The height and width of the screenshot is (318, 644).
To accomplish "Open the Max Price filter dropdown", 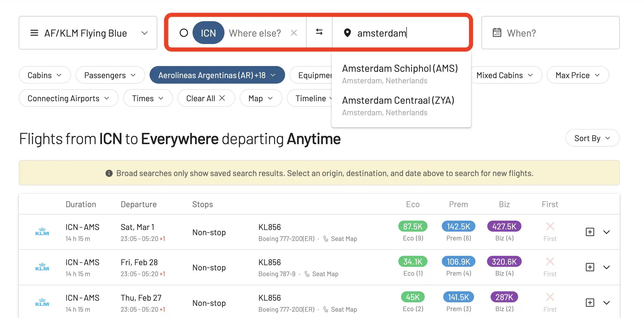I will point(578,75).
